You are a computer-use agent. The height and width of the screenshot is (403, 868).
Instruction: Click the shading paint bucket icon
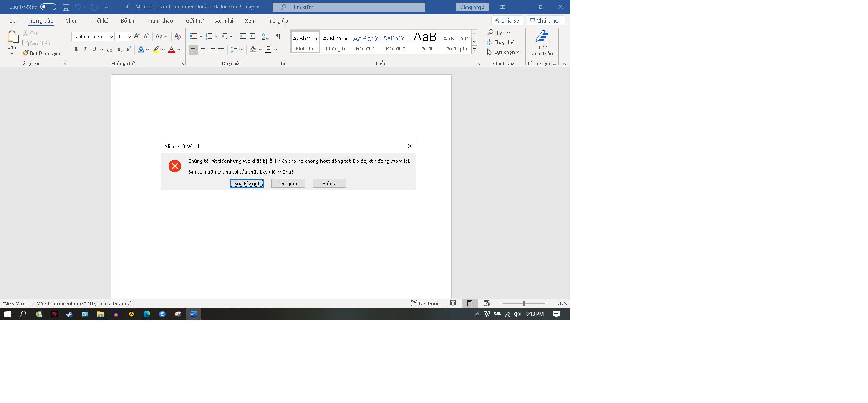(x=253, y=50)
